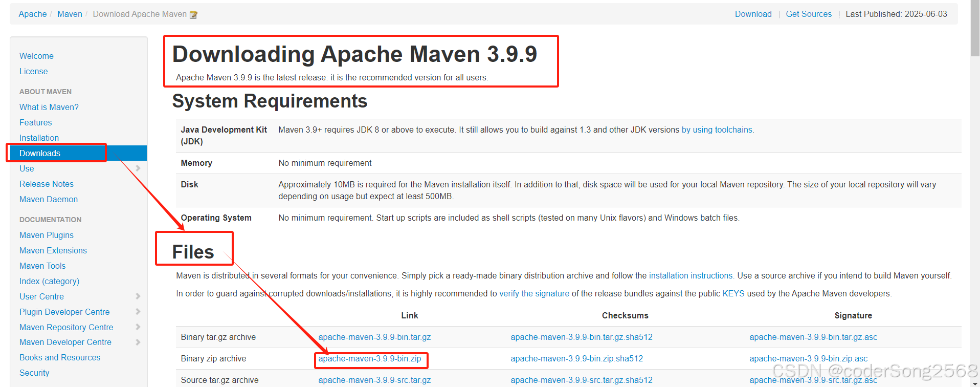Expand the Maven Developer Centre chevron

pos(138,342)
